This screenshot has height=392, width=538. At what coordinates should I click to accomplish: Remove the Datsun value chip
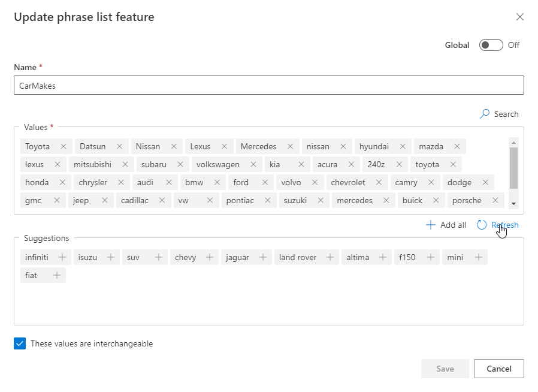119,147
